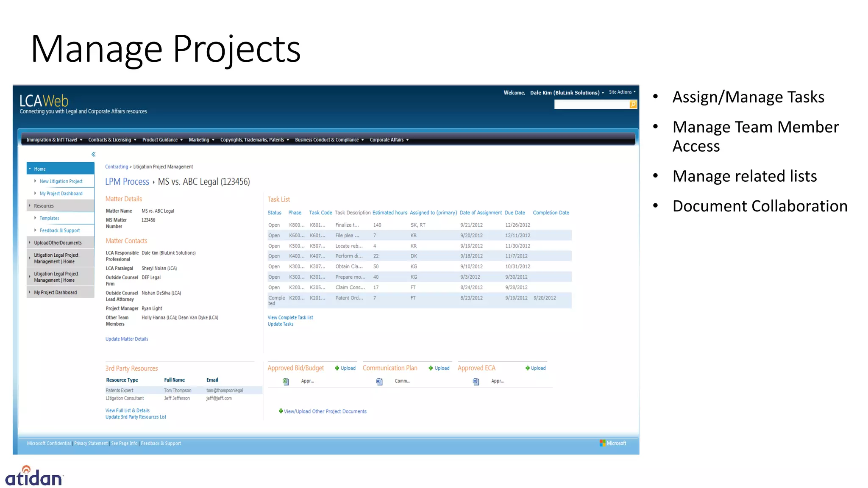Collapse the left navigation with double-arrow icon
The image size is (868, 488).
click(x=93, y=154)
